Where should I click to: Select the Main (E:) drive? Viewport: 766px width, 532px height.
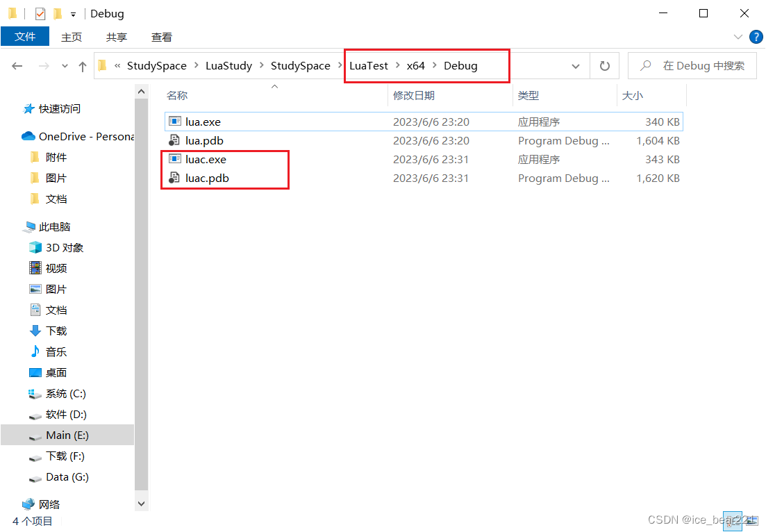[66, 435]
